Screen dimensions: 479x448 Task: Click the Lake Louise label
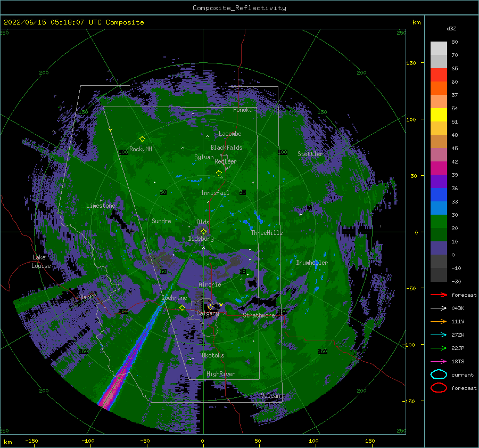coord(42,262)
